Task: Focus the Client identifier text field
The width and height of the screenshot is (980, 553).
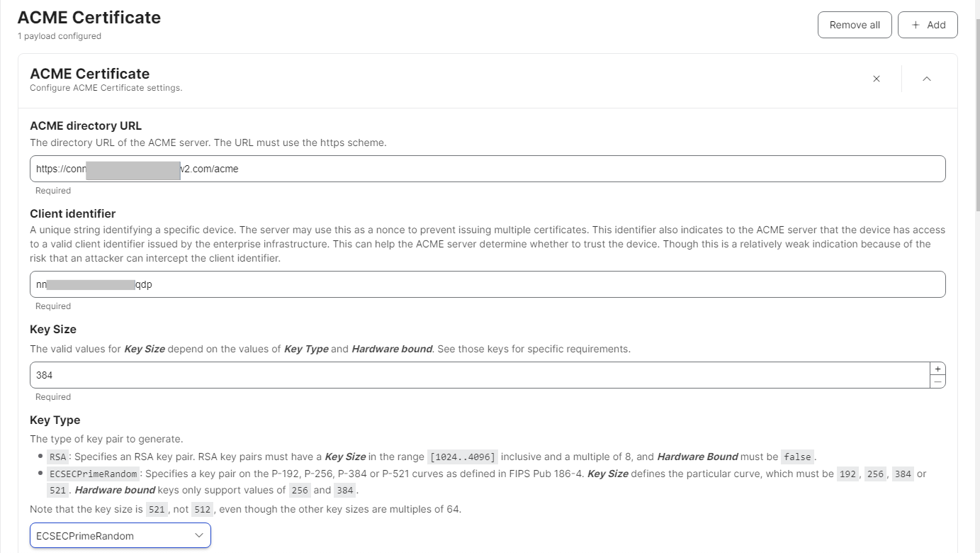Action: (x=496, y=284)
